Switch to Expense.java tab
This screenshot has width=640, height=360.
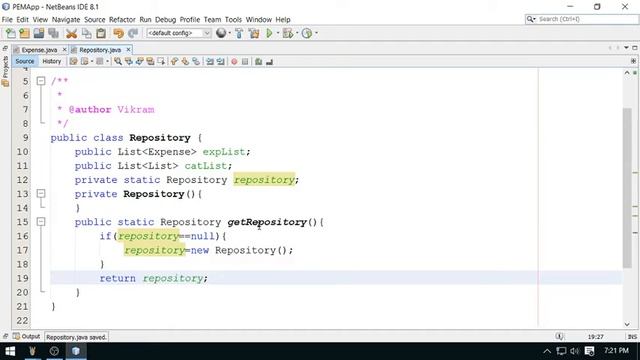39,50
